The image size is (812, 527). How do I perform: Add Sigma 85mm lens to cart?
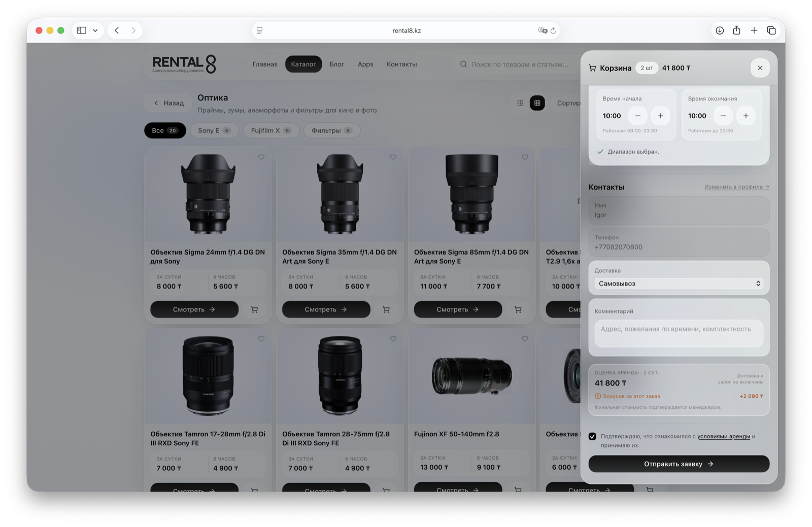518,309
